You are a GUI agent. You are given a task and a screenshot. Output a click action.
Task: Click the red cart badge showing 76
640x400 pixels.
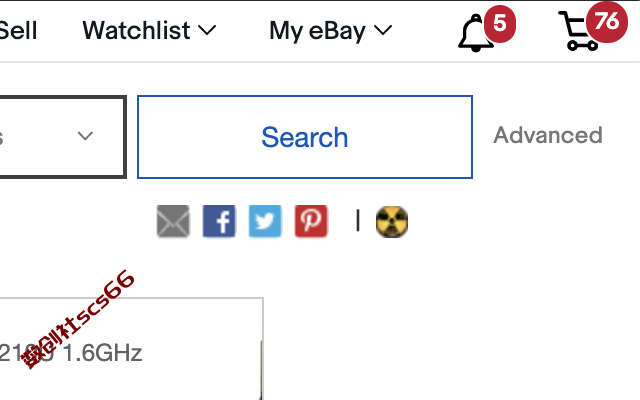607,22
